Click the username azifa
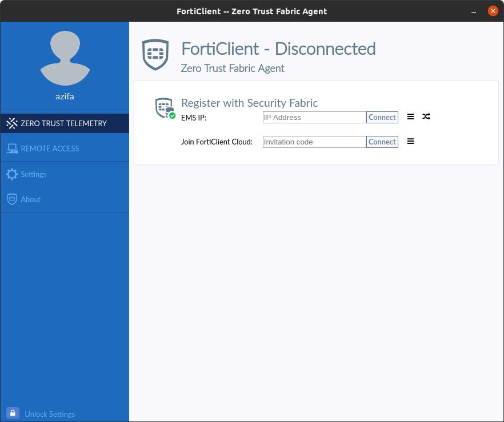The image size is (504, 422). [65, 97]
